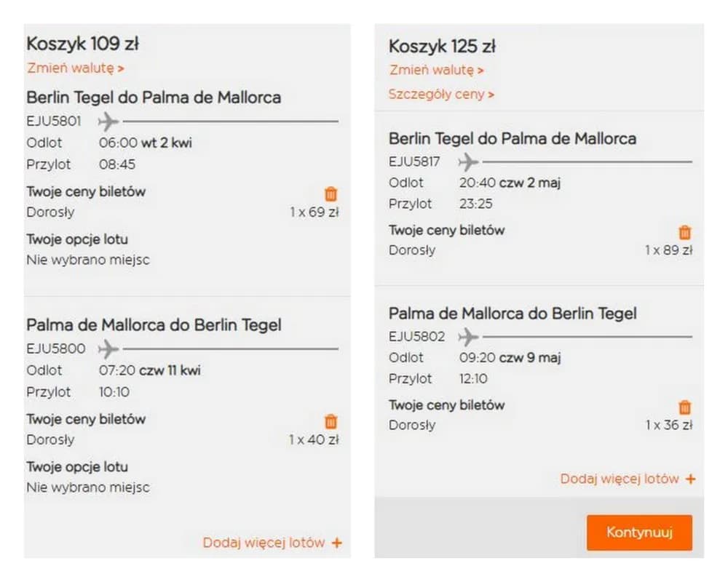Remove the 36 zł return flight ticket
The width and height of the screenshot is (728, 582).
point(684,407)
